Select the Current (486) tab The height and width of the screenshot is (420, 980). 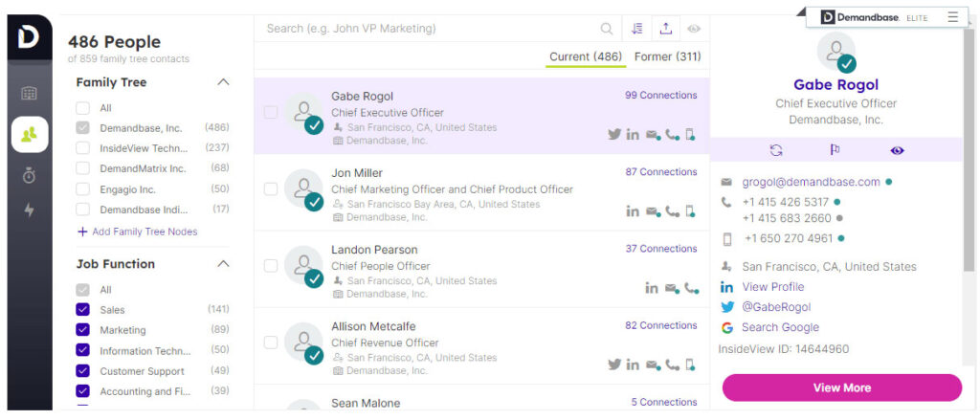point(586,56)
